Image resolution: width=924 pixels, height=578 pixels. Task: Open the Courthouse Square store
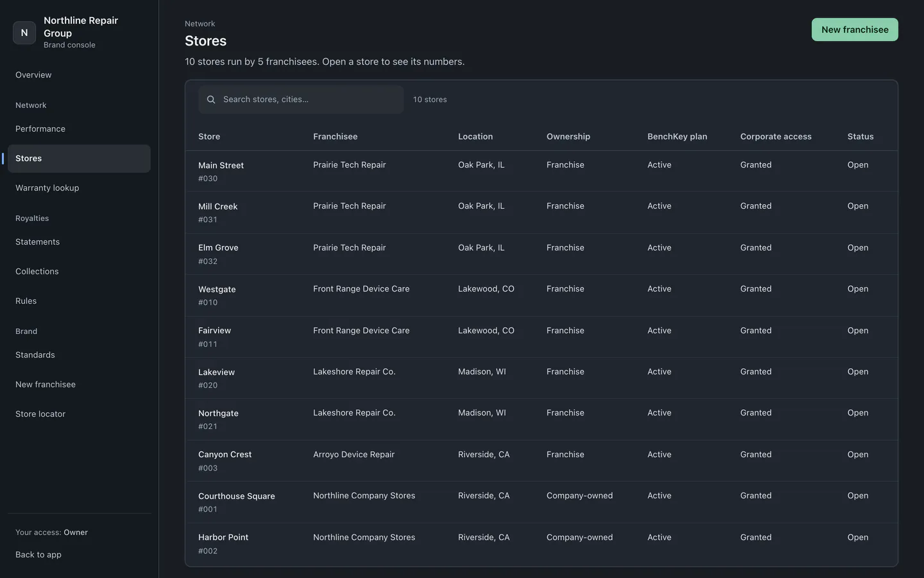point(542,502)
